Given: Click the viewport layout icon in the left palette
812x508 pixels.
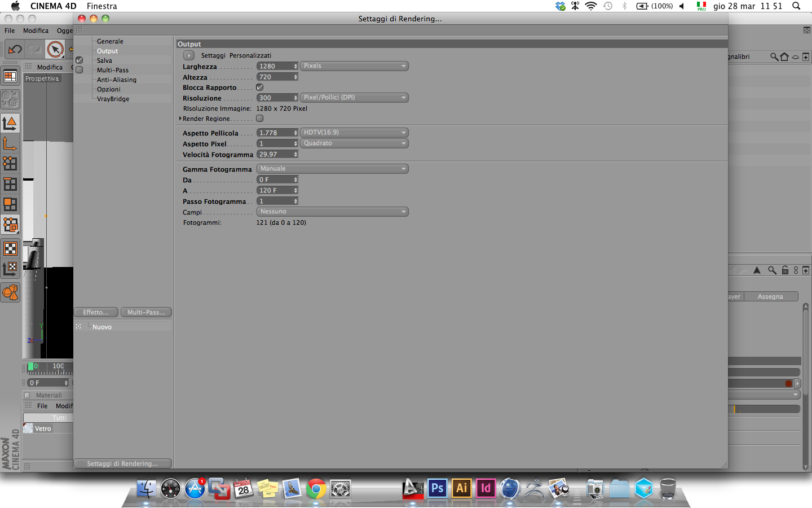Looking at the screenshot, I should (10, 77).
